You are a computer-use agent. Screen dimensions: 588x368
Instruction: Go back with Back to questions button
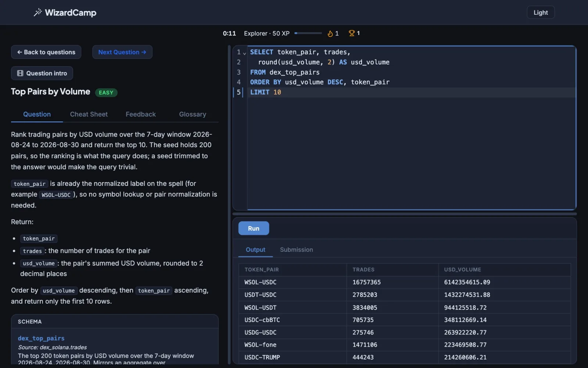click(x=46, y=52)
